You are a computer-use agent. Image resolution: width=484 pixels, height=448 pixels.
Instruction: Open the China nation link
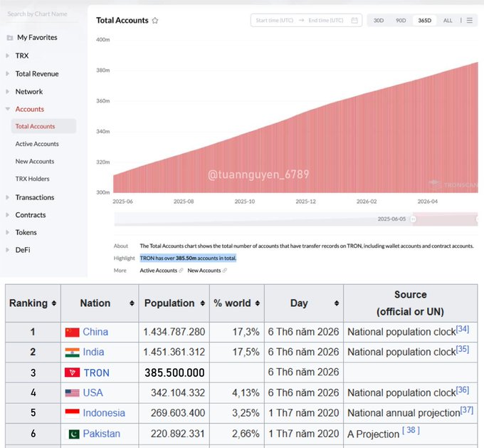coord(95,332)
